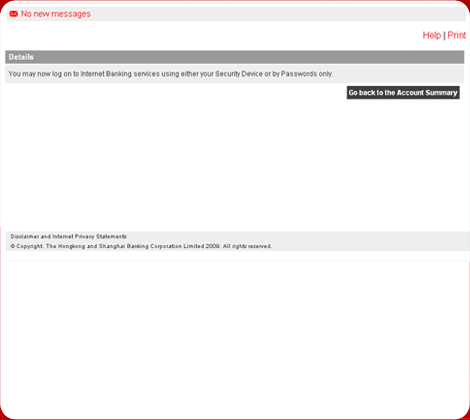Viewport: 470px width, 420px height.
Task: Click the Copyright notice text in footer
Action: (141, 246)
